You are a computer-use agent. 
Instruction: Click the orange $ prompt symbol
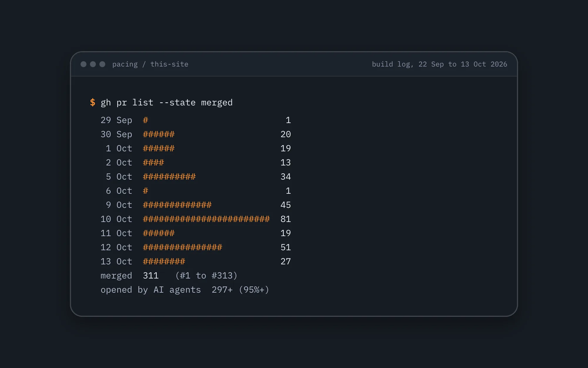point(93,102)
